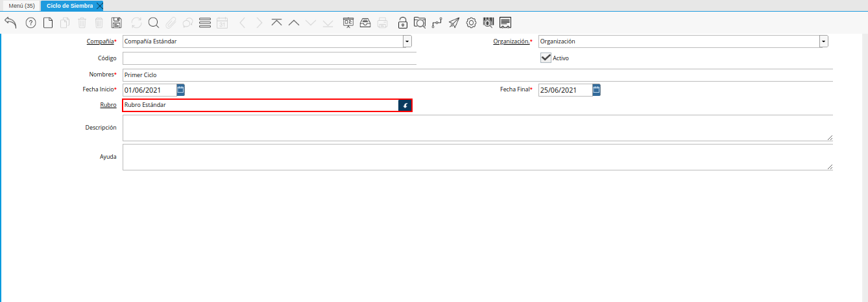868x302 pixels.
Task: Switch to the Menú (35) tab
Action: 21,6
